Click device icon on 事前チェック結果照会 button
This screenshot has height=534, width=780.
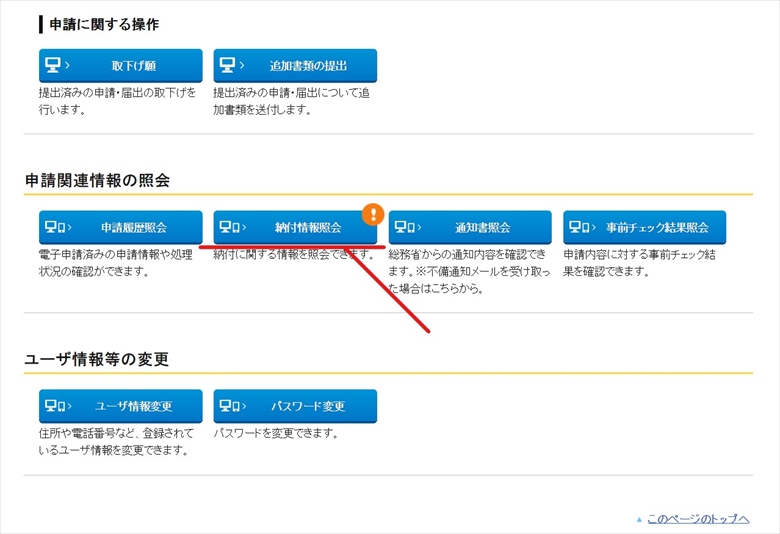tap(579, 227)
